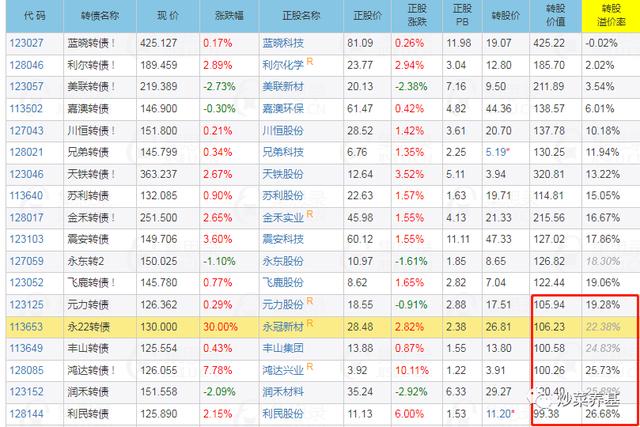This screenshot has width=640, height=427.
Task: Open bond code 123057 link
Action: (x=27, y=87)
